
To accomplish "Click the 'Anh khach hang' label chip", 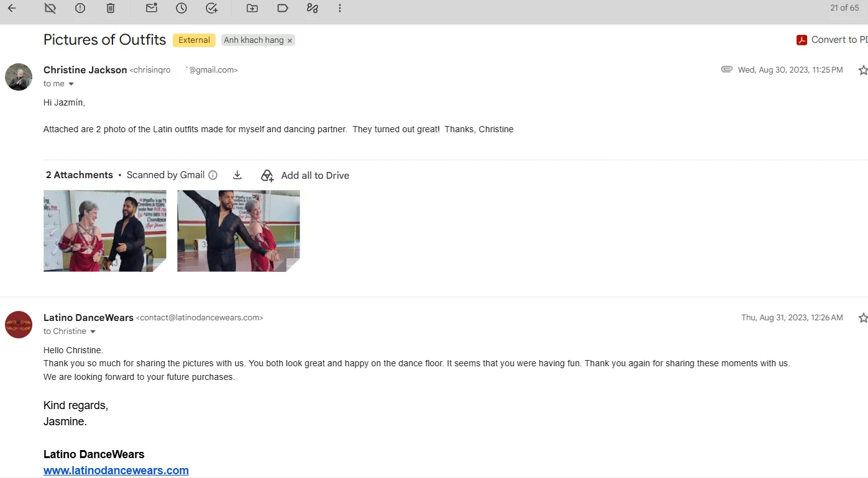I will (x=254, y=40).
